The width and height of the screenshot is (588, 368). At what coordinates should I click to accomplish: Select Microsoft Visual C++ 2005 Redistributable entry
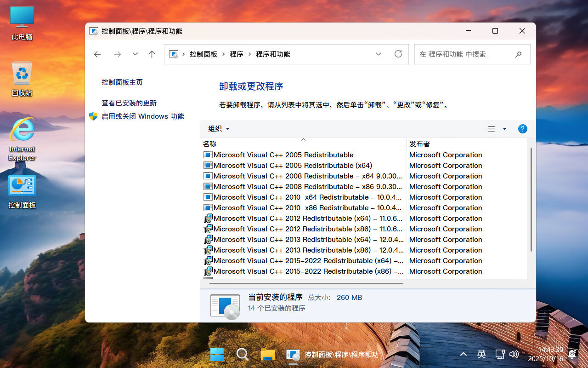click(283, 155)
